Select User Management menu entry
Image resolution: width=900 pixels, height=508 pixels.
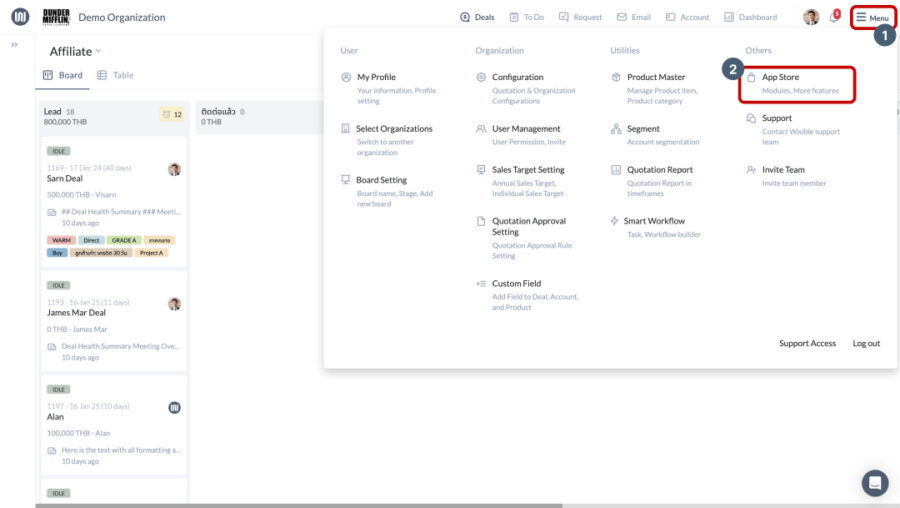point(526,129)
